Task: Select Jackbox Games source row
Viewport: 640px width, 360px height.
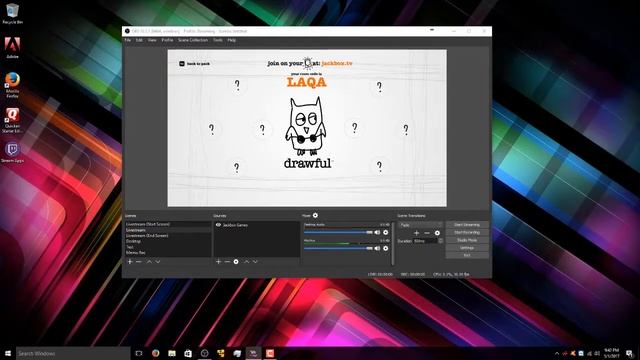Action: tap(257, 225)
